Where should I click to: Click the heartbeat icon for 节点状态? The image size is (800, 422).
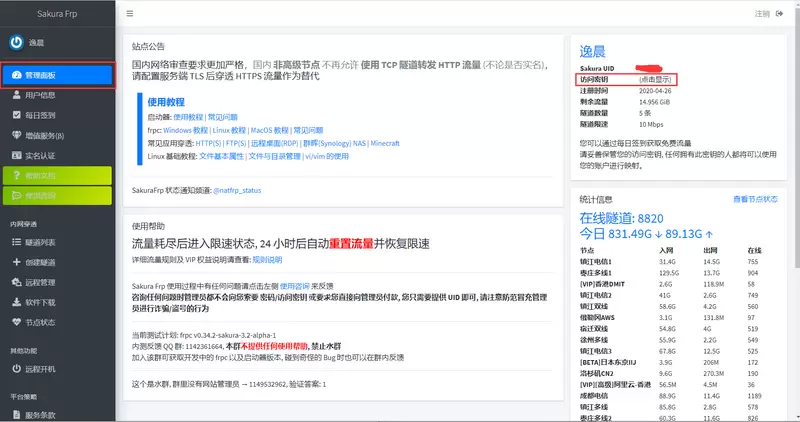click(16, 322)
